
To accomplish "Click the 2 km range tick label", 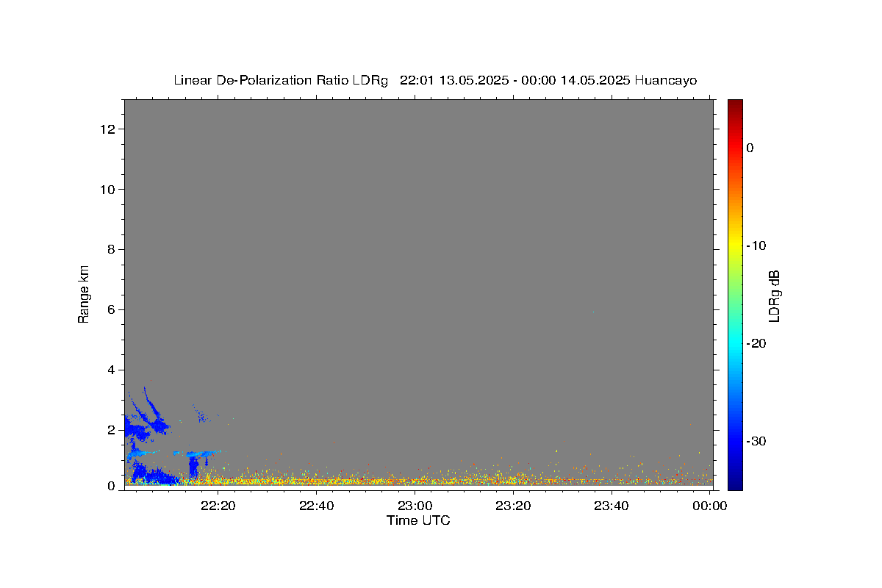I will [112, 430].
